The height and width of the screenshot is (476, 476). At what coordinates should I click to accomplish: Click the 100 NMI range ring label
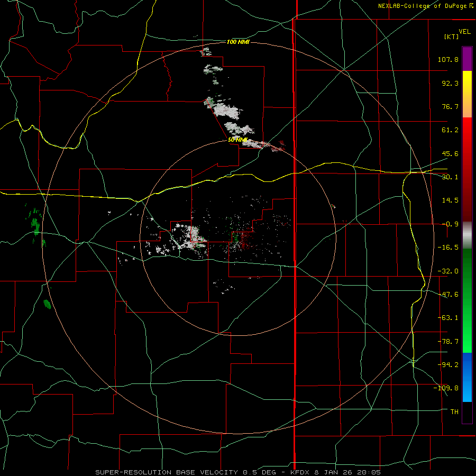click(238, 42)
